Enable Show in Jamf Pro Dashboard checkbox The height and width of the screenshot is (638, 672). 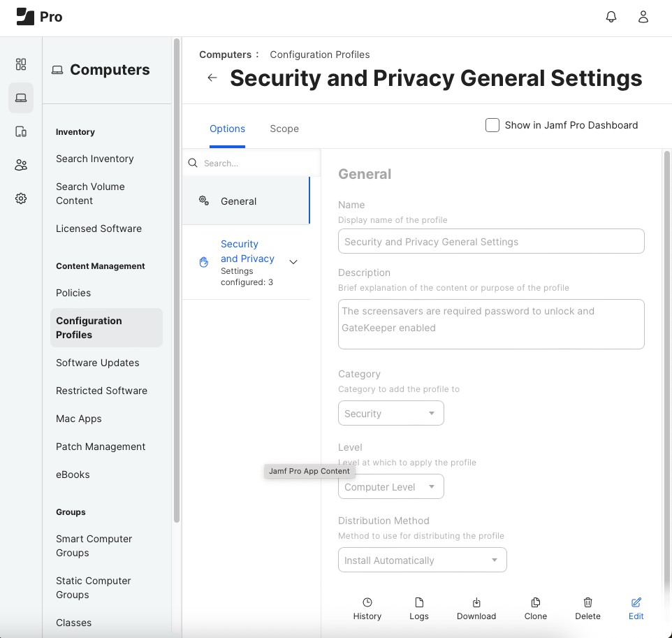tap(492, 125)
